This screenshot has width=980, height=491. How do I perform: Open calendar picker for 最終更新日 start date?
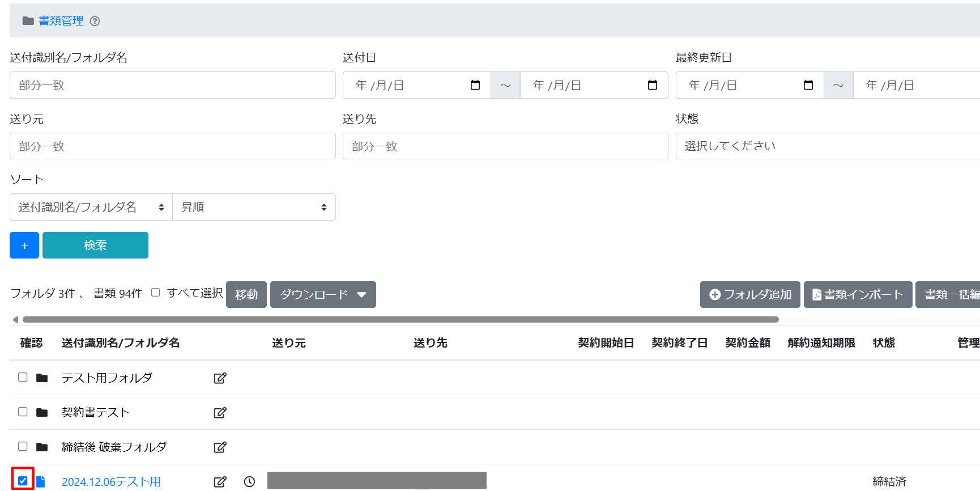pyautogui.click(x=808, y=85)
